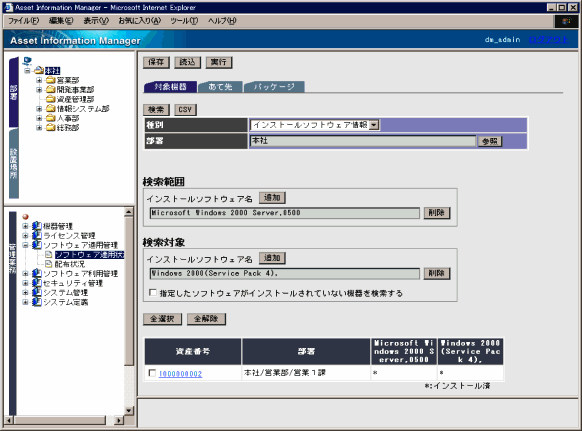This screenshot has height=431, width=582.
Task: Click 追加 under 検索対象
Action: coord(272,258)
